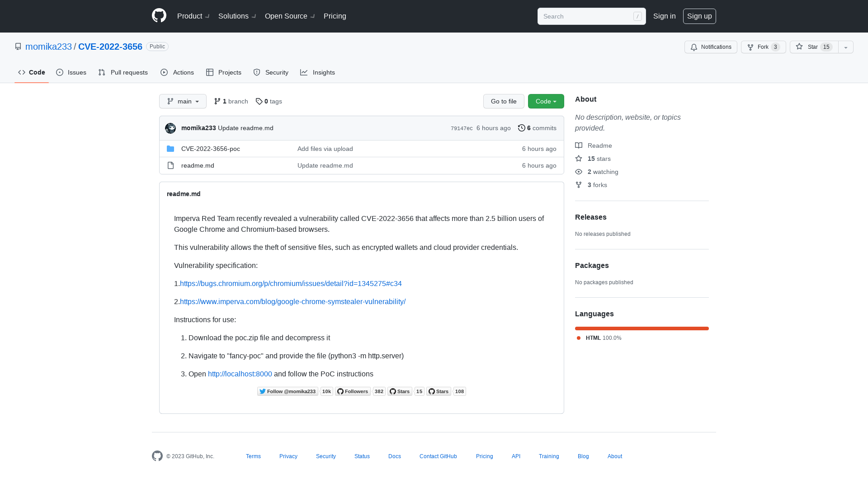Click the commit hash 79147ec
868x488 pixels.
coord(462,128)
